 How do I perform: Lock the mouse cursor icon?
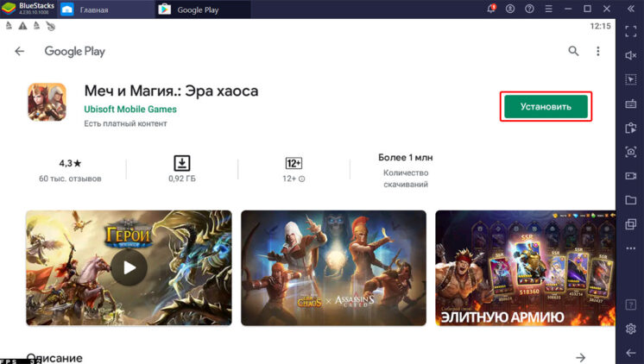(x=631, y=79)
